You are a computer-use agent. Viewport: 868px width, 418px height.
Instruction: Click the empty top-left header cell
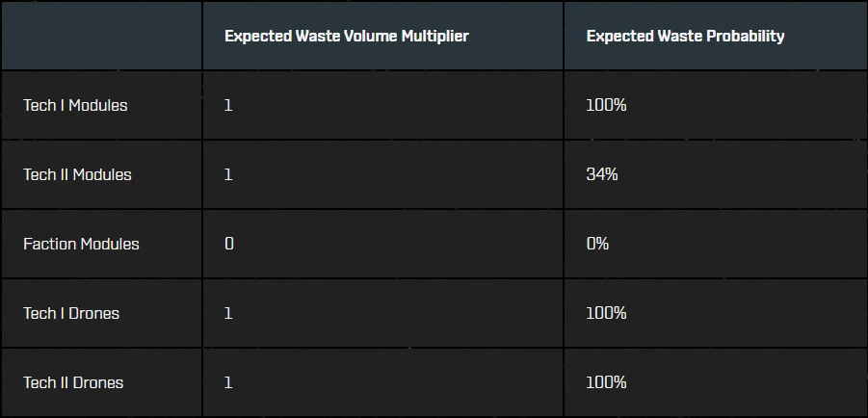pos(102,36)
